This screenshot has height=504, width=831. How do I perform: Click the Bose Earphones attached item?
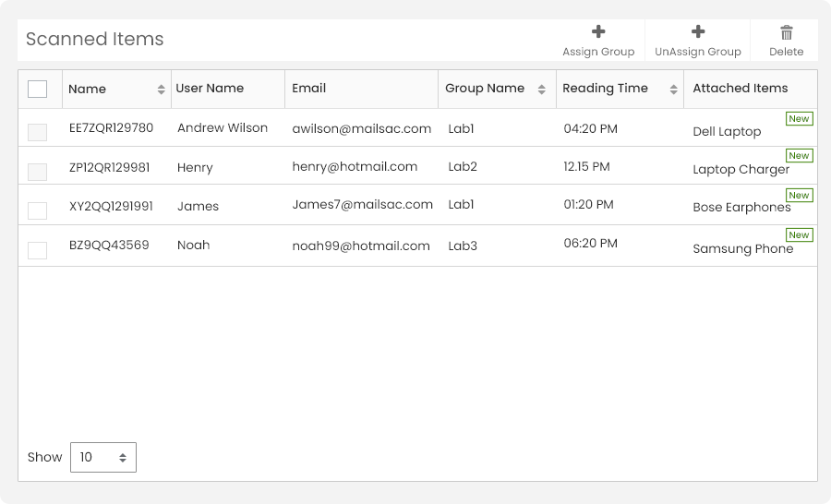tap(741, 208)
